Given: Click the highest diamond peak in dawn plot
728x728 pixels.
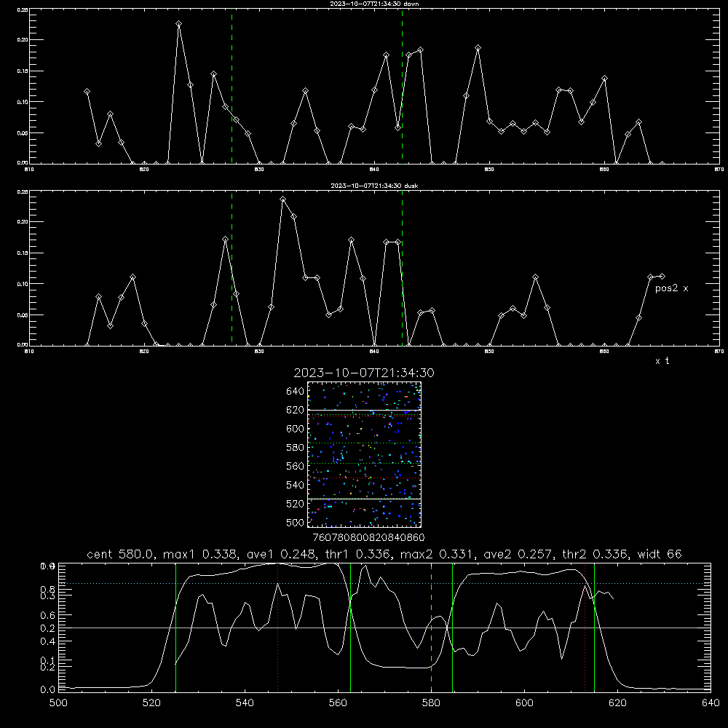Looking at the screenshot, I should point(179,24).
